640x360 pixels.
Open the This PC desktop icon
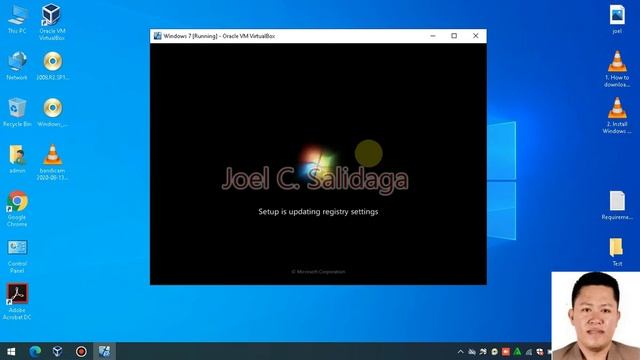17,18
